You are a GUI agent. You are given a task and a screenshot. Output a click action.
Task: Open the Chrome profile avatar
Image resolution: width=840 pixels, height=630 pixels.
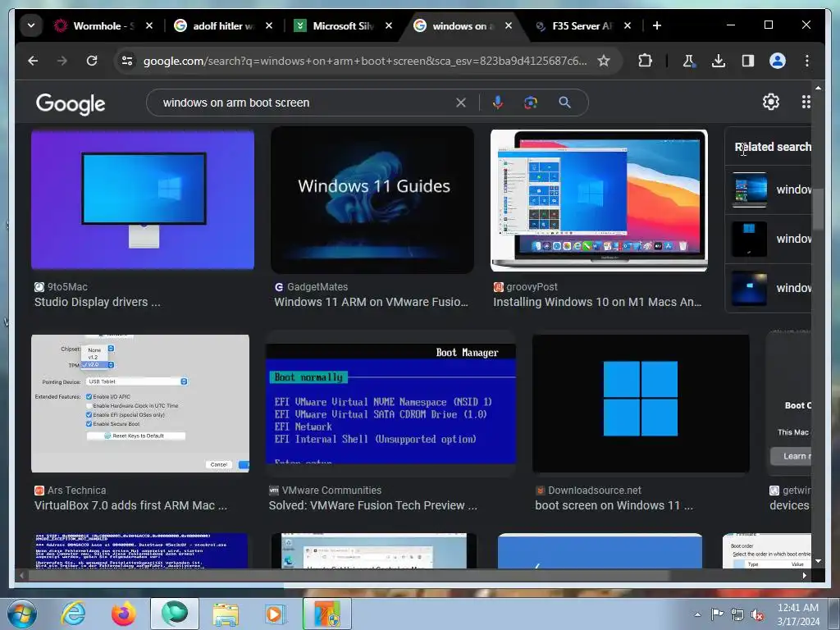click(x=778, y=61)
